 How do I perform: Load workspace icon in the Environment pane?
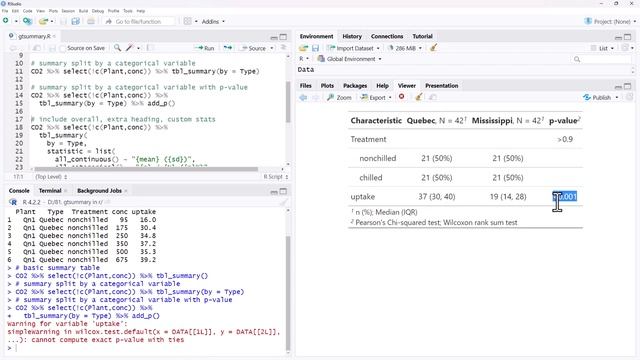coord(303,48)
